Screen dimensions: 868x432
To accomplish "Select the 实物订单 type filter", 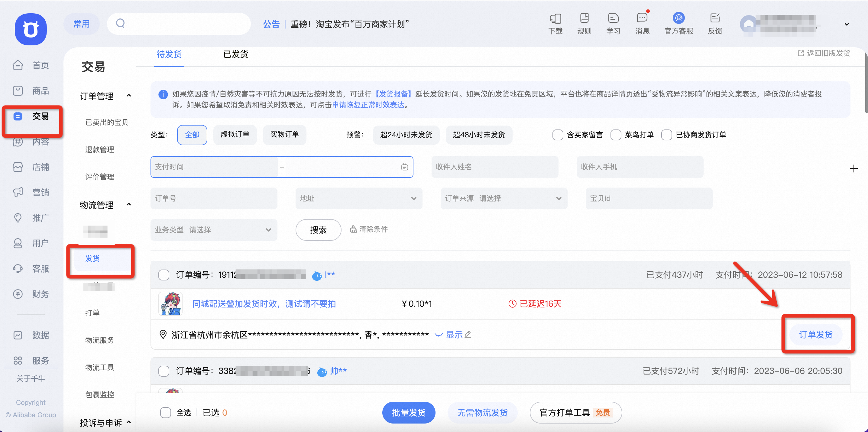I will point(284,135).
